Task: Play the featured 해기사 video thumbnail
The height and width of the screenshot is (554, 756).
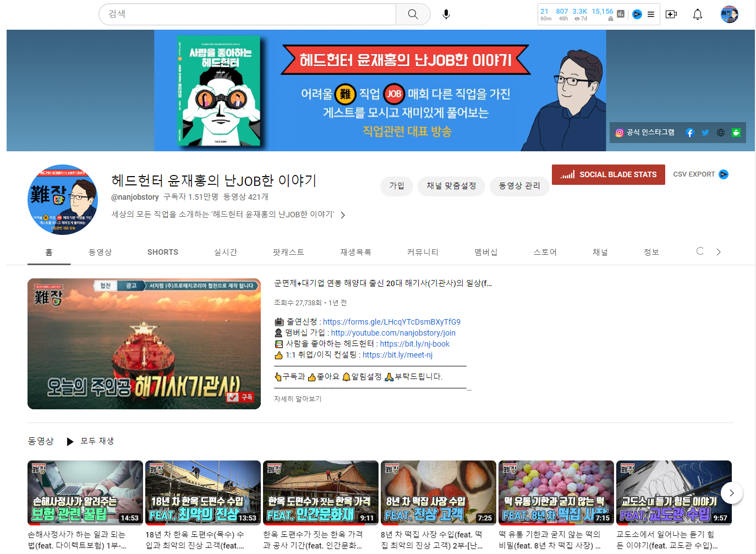Action: [x=144, y=344]
